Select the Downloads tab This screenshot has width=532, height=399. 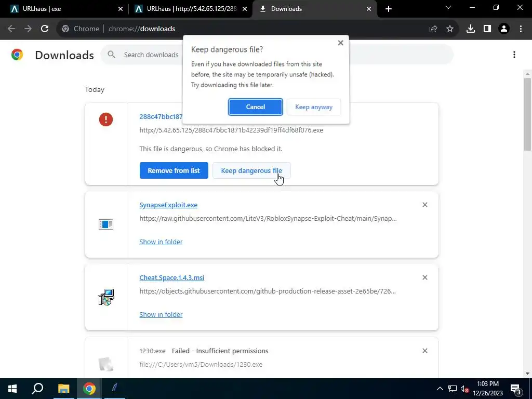tap(315, 9)
